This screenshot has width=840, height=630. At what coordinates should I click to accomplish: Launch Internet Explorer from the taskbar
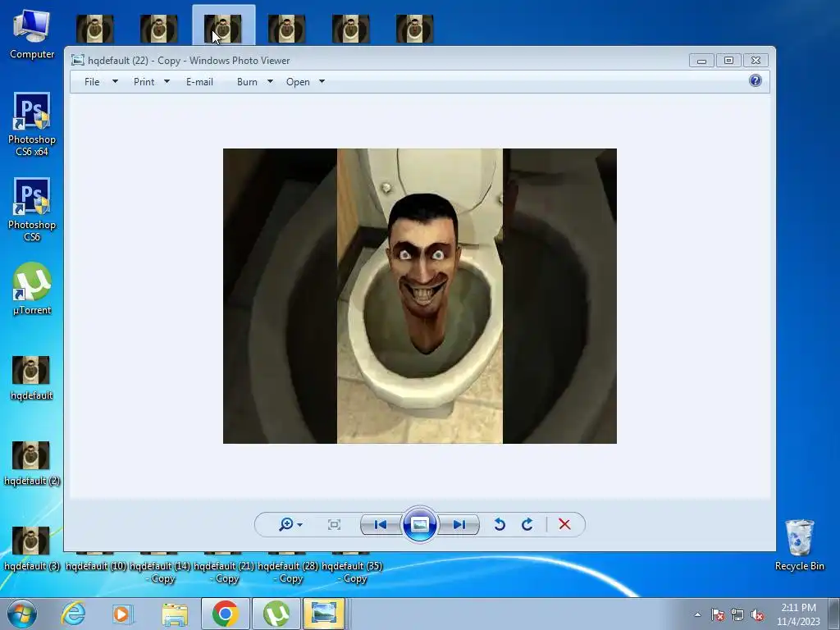pyautogui.click(x=73, y=614)
